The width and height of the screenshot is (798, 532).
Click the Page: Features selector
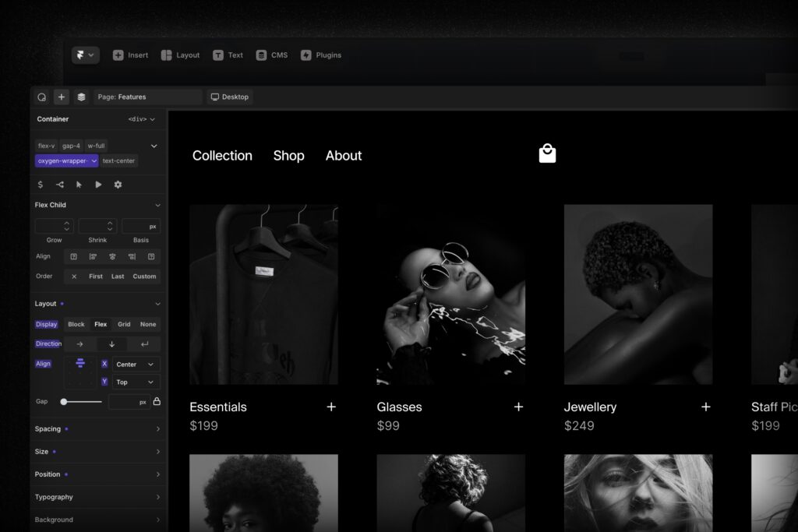pyautogui.click(x=147, y=97)
